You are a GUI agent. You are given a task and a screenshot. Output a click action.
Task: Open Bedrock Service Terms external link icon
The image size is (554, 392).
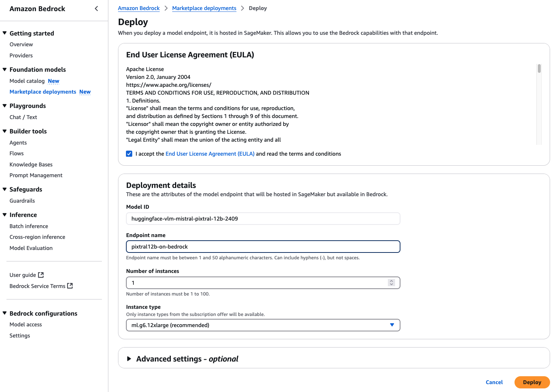click(70, 286)
